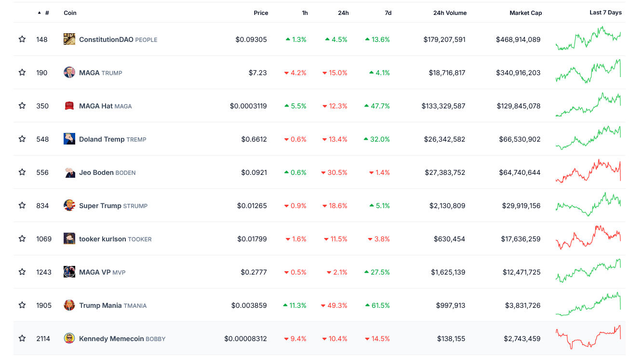The image size is (644, 356).
Task: Sort by 7d change column header
Action: 388,13
